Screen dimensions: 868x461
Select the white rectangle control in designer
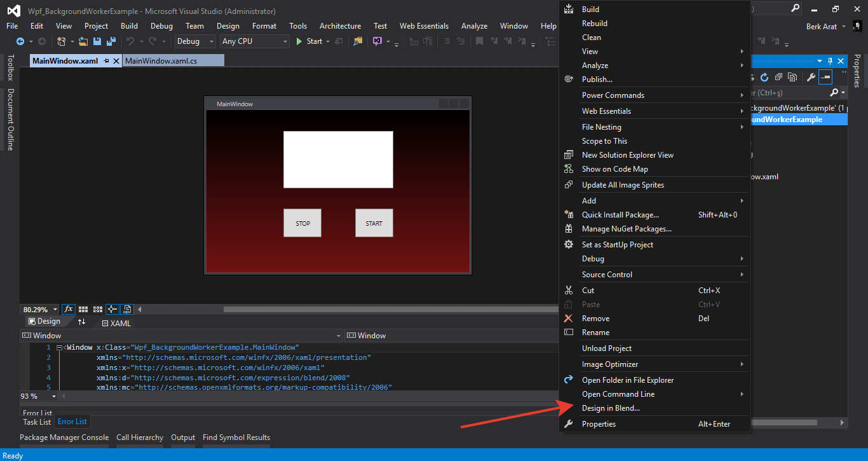(338, 160)
